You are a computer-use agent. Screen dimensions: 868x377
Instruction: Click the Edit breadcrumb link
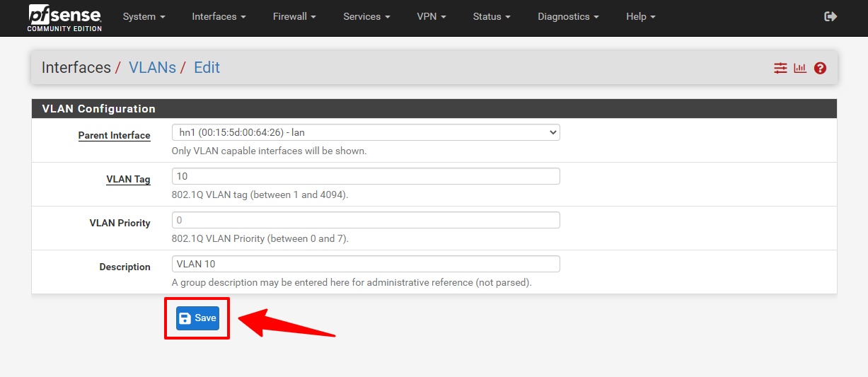click(x=207, y=68)
